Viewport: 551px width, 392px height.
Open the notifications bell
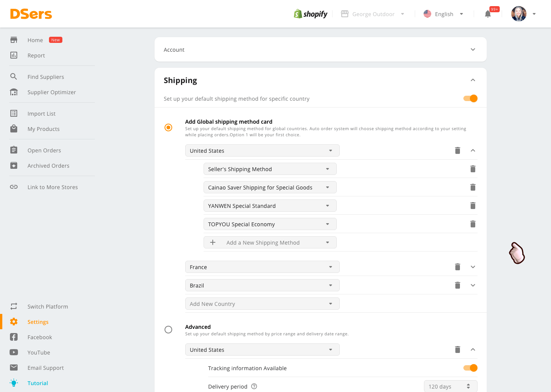pos(488,14)
